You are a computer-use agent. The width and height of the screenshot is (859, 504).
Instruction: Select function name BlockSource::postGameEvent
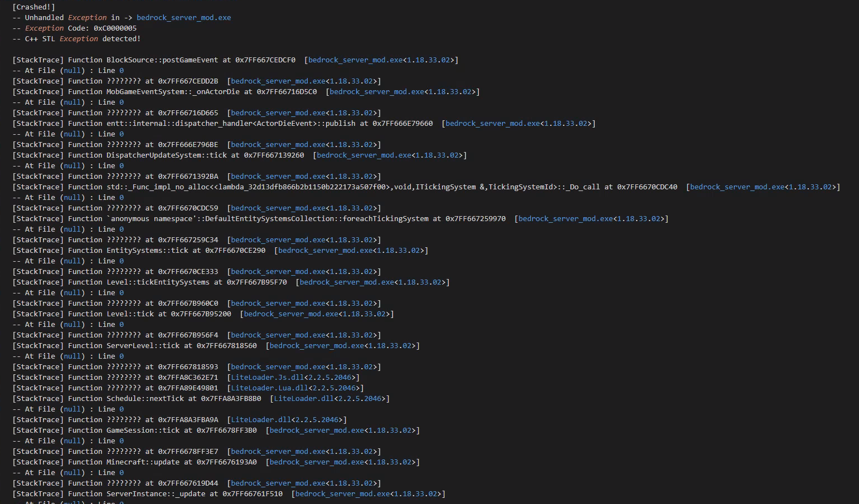pyautogui.click(x=162, y=60)
